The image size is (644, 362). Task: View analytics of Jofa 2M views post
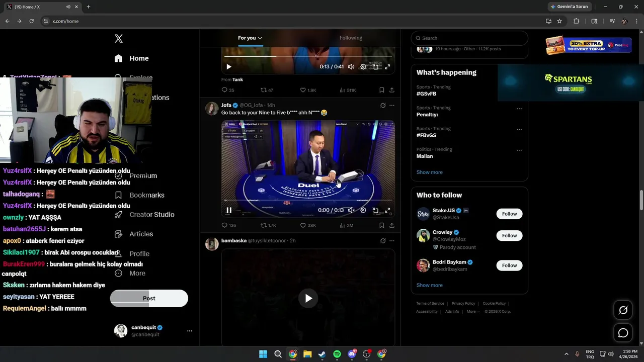point(346,225)
